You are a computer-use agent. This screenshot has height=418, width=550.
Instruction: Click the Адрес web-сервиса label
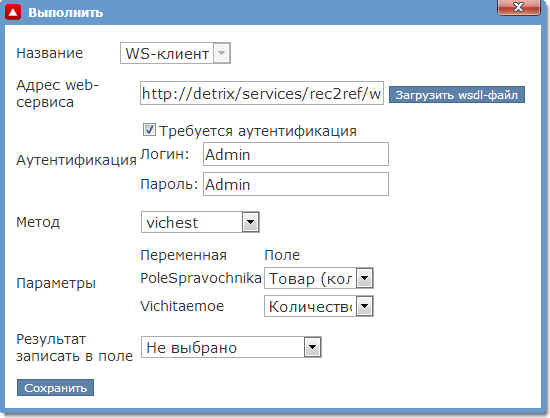(58, 94)
